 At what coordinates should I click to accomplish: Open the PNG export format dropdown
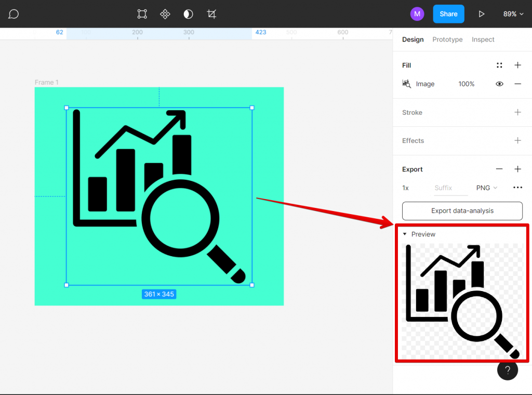pyautogui.click(x=486, y=188)
